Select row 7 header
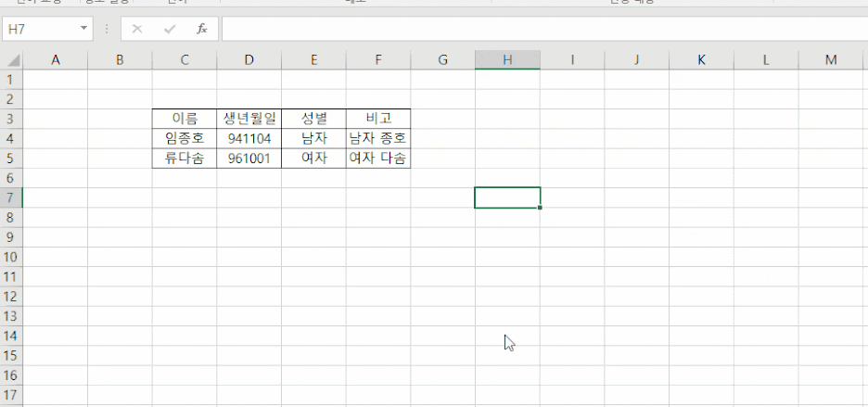This screenshot has height=407, width=868. [11, 197]
